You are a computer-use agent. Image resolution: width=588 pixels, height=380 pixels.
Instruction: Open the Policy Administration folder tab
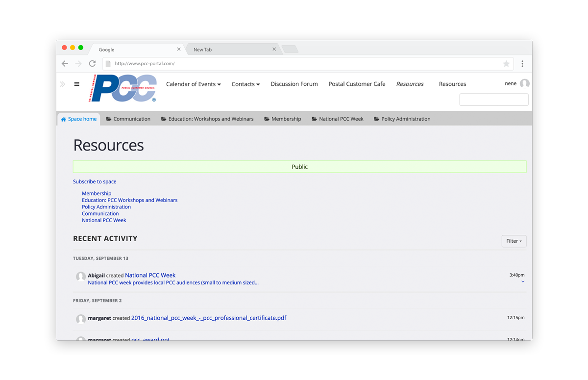tap(402, 119)
